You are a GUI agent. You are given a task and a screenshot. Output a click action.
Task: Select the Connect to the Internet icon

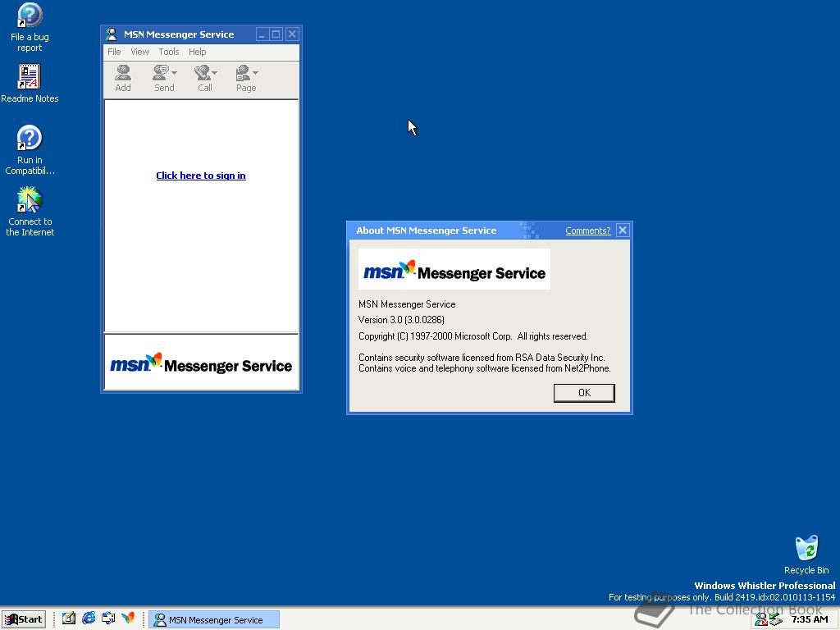30,212
